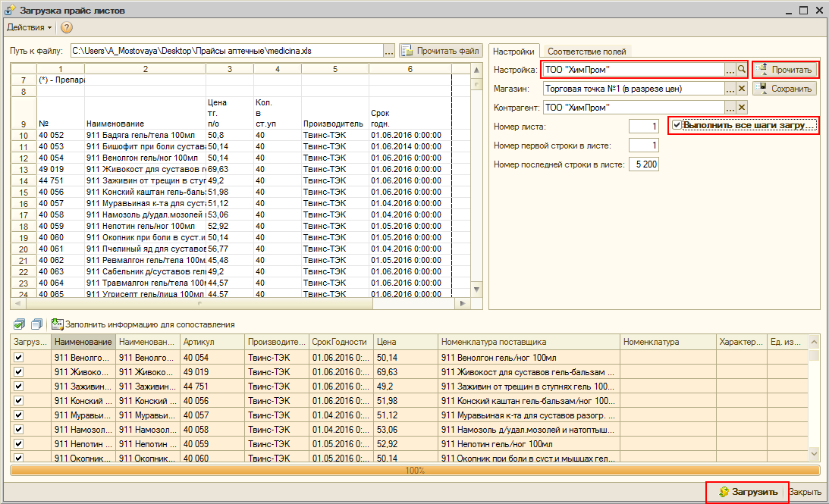The height and width of the screenshot is (504, 829).
Task: Open the Действия dropdown menu
Action: pyautogui.click(x=29, y=27)
